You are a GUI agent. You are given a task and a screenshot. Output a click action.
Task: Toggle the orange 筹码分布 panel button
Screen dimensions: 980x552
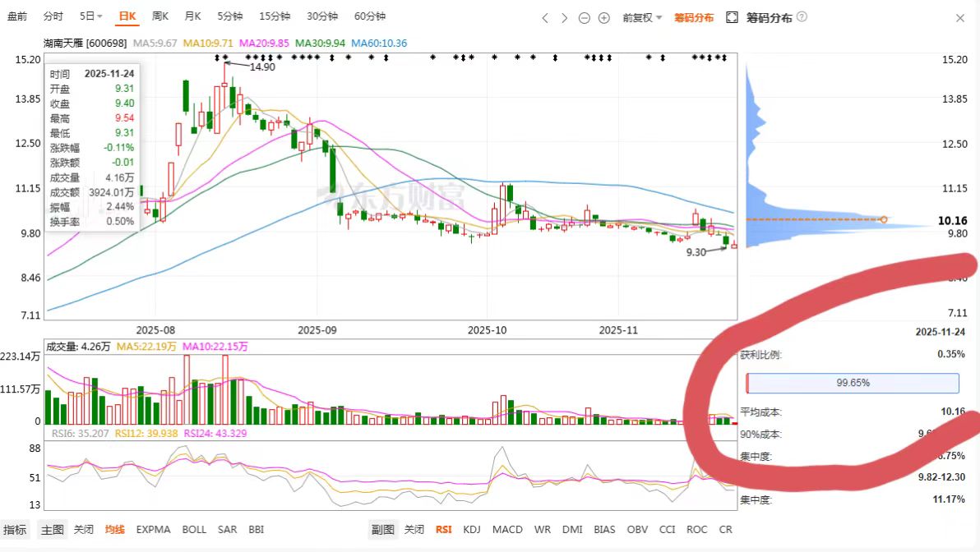[694, 17]
